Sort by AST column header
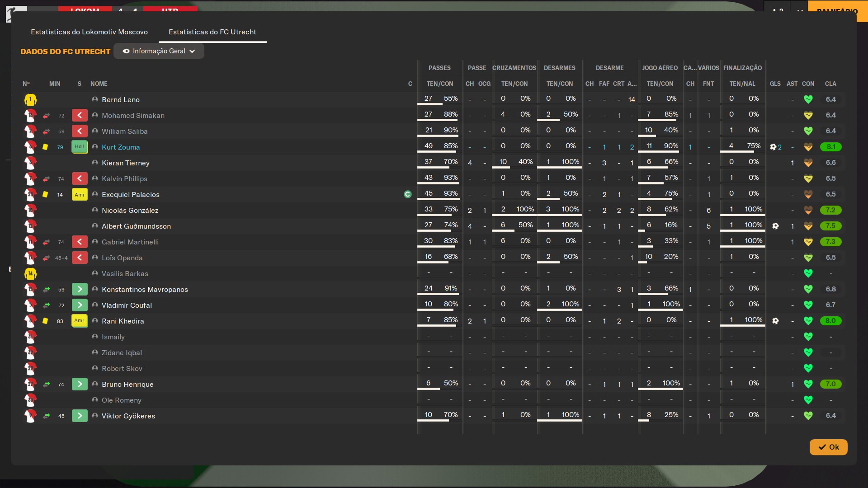Image resolution: width=868 pixels, height=488 pixels. (x=792, y=84)
